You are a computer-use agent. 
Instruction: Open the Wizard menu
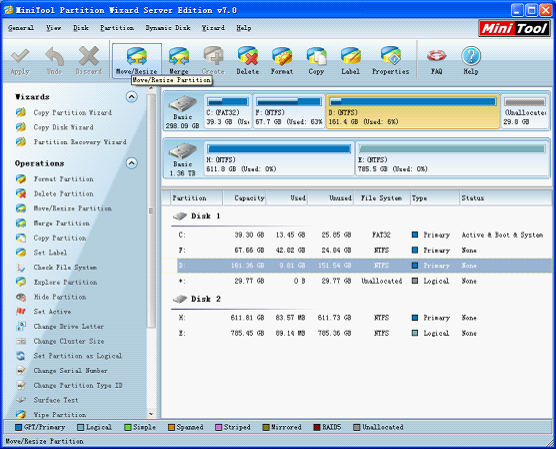point(213,28)
